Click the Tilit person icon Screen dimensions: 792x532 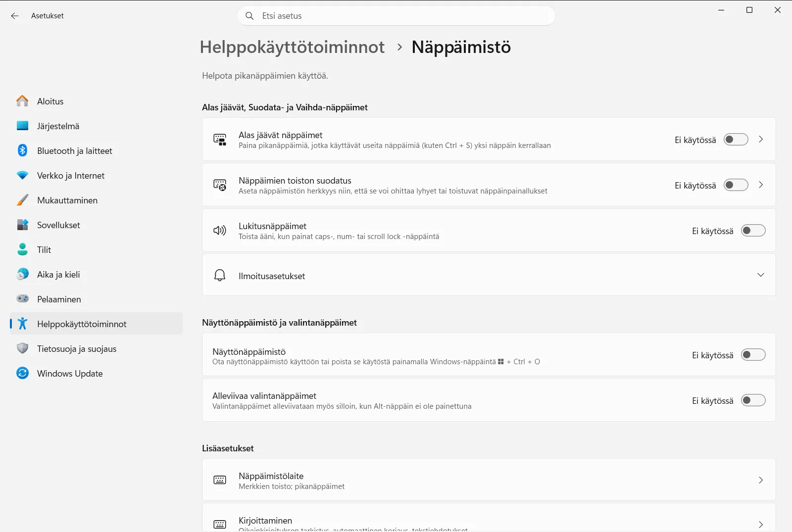point(22,249)
